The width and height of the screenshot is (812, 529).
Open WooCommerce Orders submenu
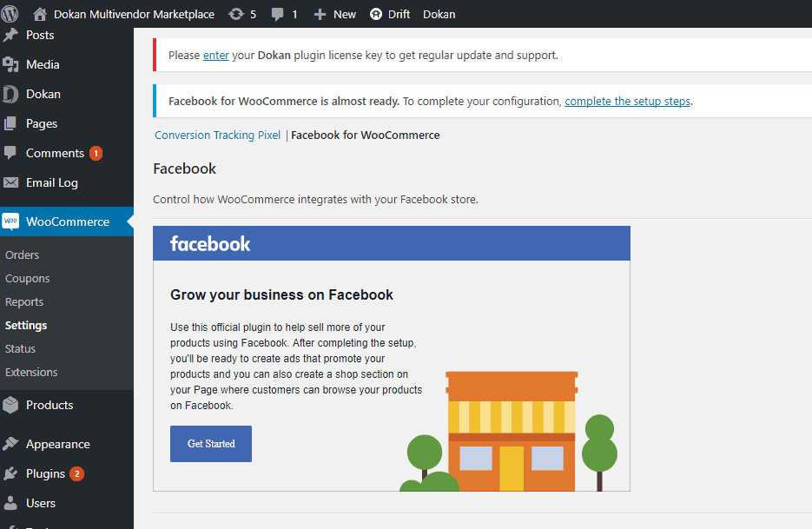point(23,255)
